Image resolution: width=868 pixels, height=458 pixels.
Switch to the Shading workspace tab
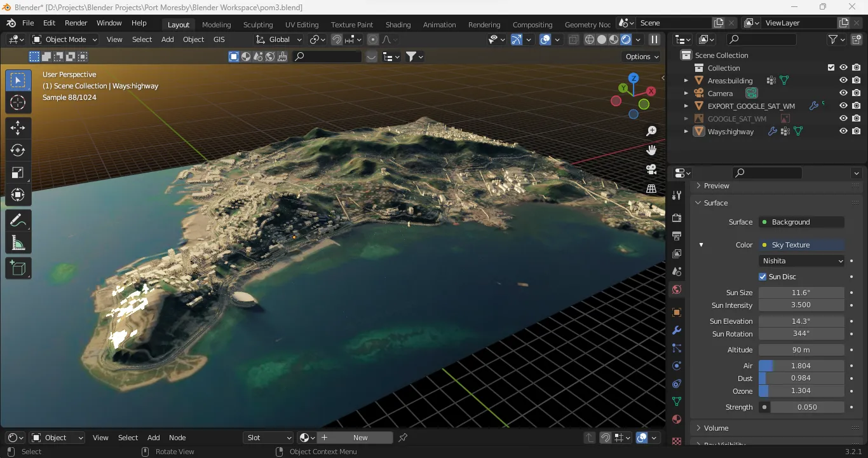click(398, 24)
